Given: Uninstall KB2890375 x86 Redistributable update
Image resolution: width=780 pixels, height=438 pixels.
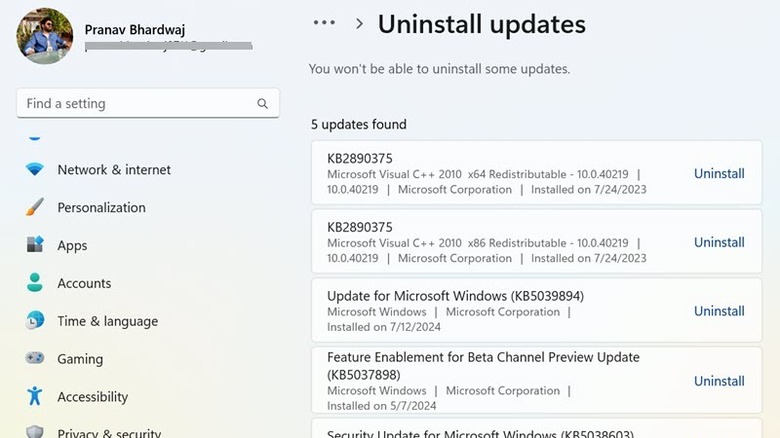Looking at the screenshot, I should [719, 242].
